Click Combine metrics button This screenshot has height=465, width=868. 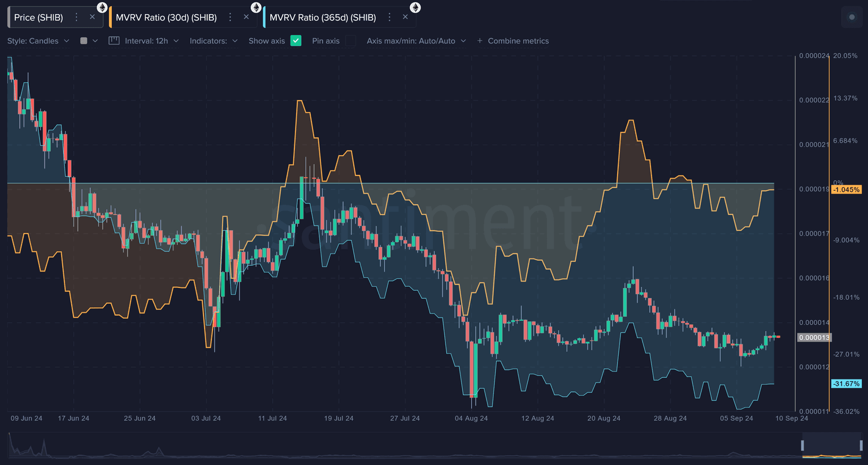coord(513,41)
